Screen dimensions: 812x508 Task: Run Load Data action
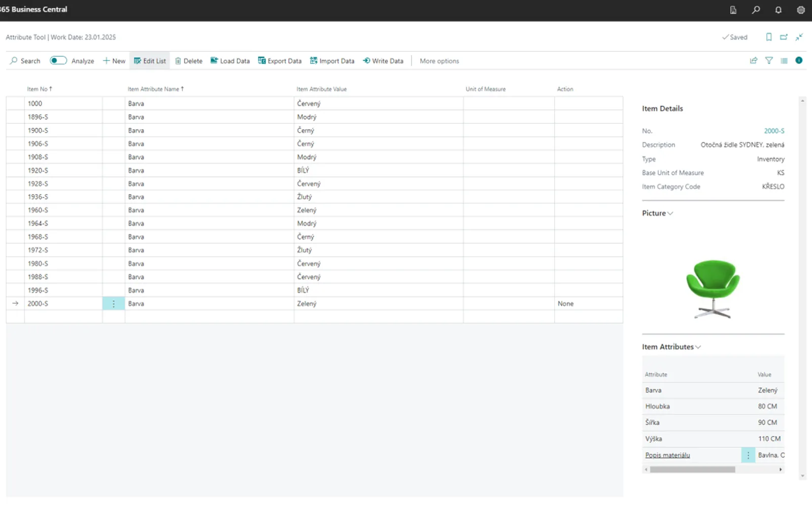click(230, 61)
